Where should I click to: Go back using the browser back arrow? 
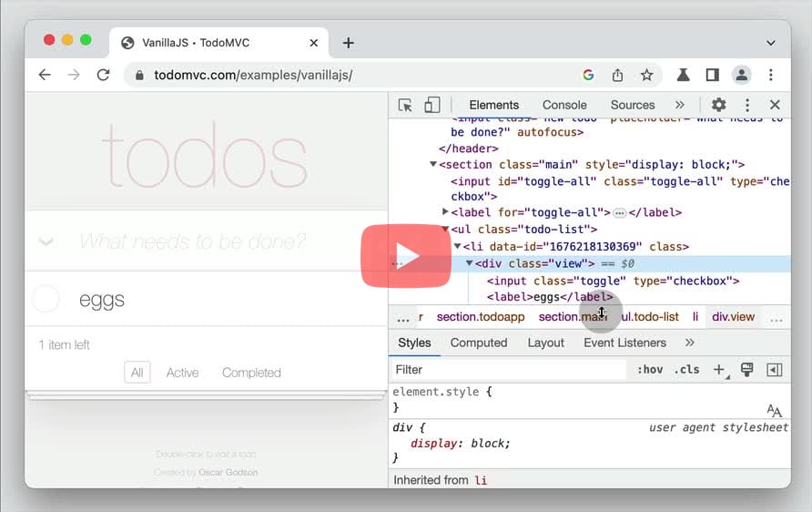click(45, 75)
